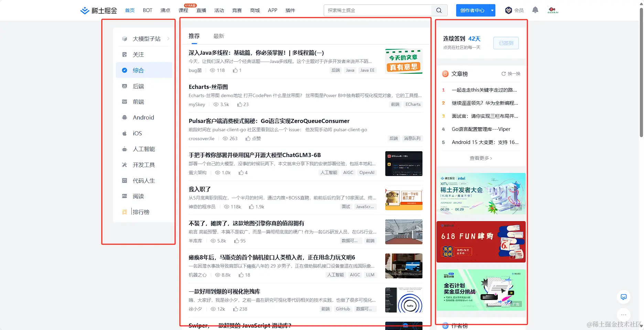Open ranked article Android 15 大变更
This screenshot has width=644, height=330.
click(485, 142)
